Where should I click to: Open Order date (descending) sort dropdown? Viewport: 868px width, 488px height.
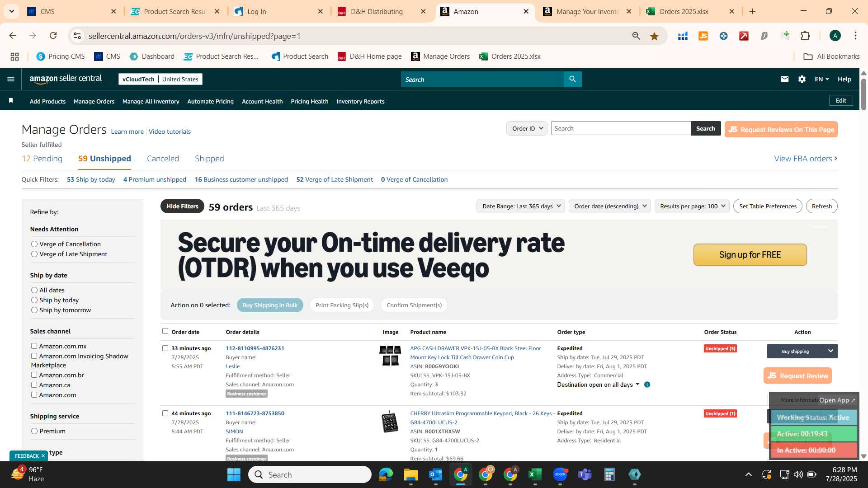(x=609, y=206)
